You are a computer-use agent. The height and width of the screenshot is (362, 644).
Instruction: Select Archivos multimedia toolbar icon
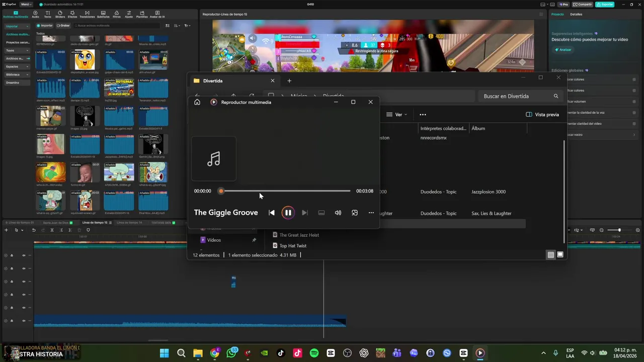pos(16,14)
